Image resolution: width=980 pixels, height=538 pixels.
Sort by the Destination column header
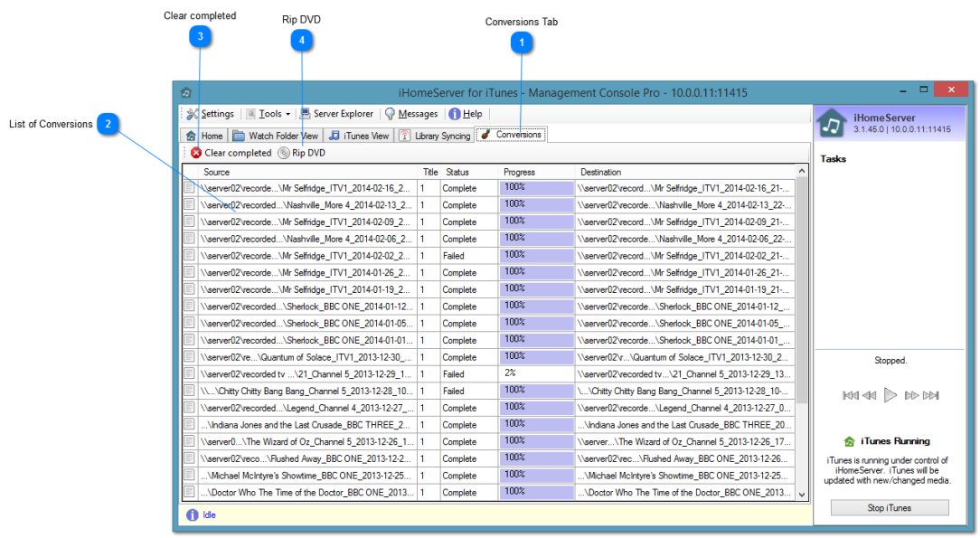tap(684, 172)
